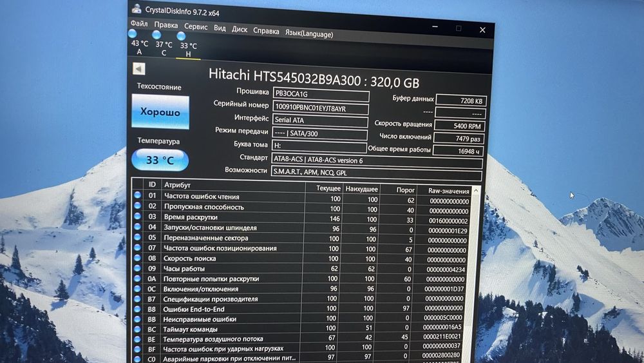
Task: Open the Правка menu
Action: (x=166, y=26)
